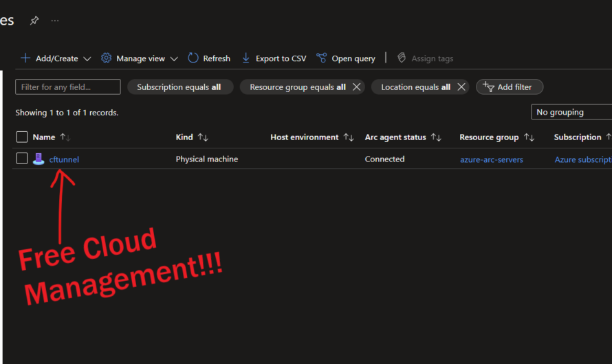Remove the Resource group filter with X
612x364 pixels.
coord(356,87)
